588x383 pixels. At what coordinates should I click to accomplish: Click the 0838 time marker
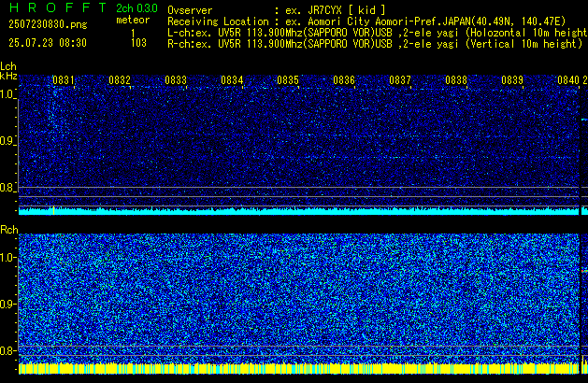456,80
